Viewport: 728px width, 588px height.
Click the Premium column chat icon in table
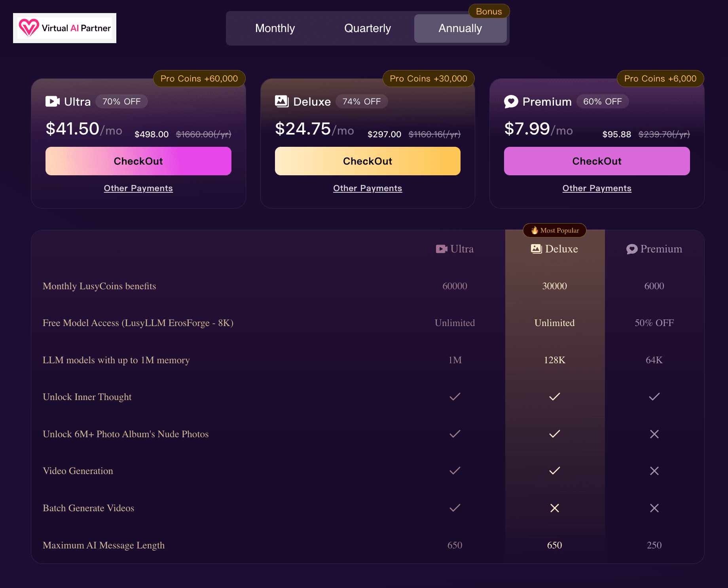pyautogui.click(x=632, y=249)
